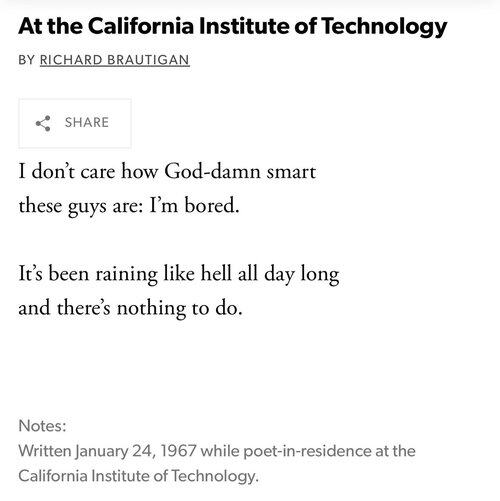Click the word 'God-damn' in the poem
500x501 pixels.
[x=212, y=172]
